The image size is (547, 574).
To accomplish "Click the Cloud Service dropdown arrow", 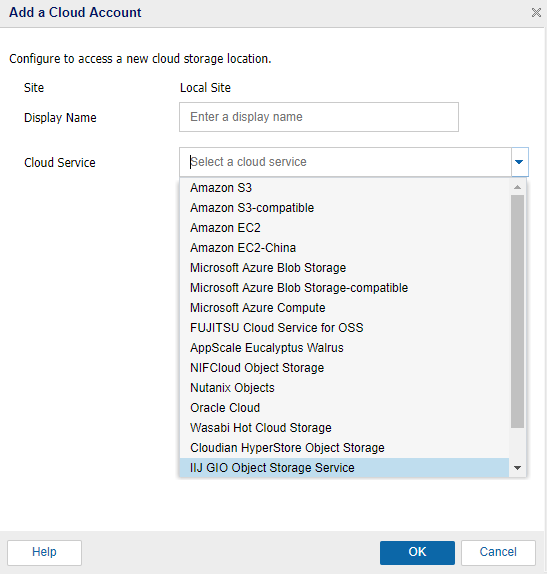I will click(x=519, y=162).
